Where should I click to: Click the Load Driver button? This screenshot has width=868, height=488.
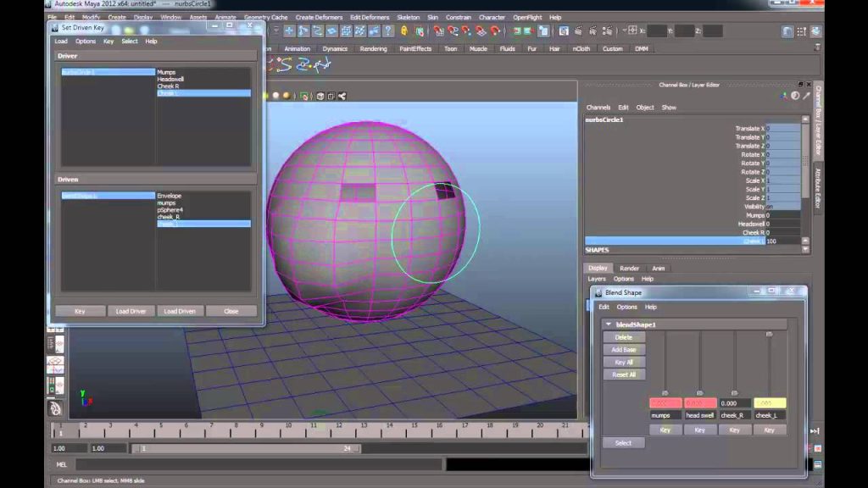(131, 311)
